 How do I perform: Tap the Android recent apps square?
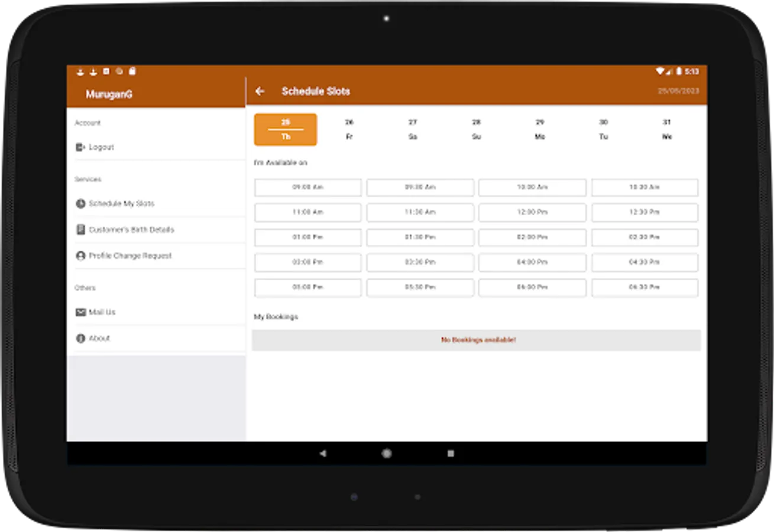pyautogui.click(x=451, y=453)
